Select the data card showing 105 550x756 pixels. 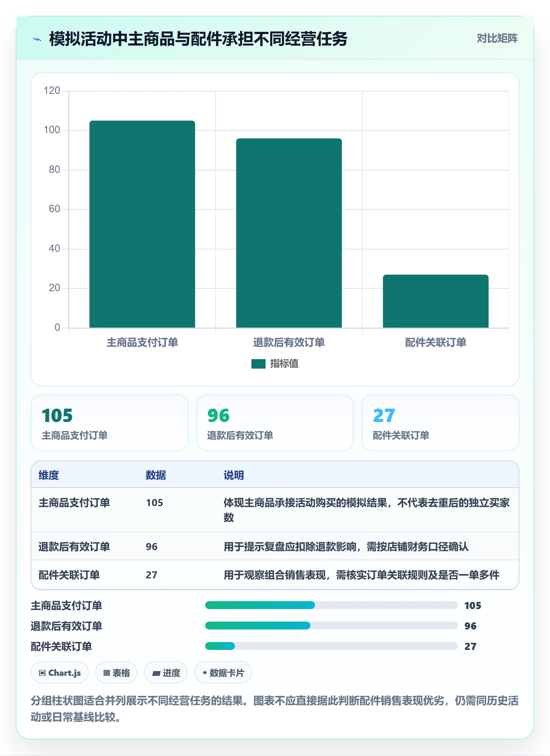point(110,423)
